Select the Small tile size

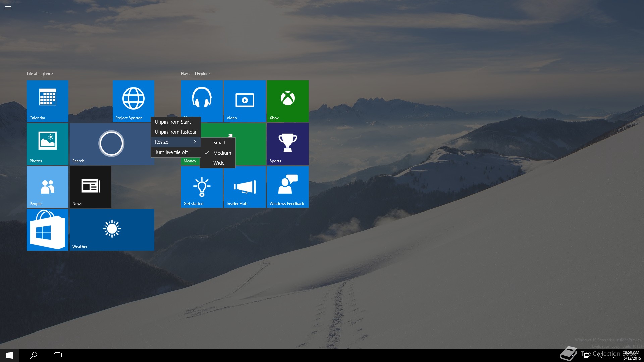coord(218,143)
